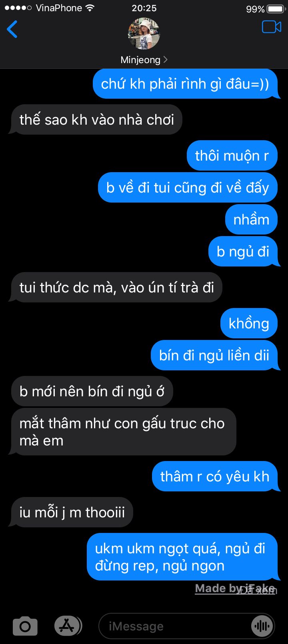The height and width of the screenshot is (644, 288).
Task: Tap the 'thế sao kh vào nhà chơi' message
Action: 96,119
